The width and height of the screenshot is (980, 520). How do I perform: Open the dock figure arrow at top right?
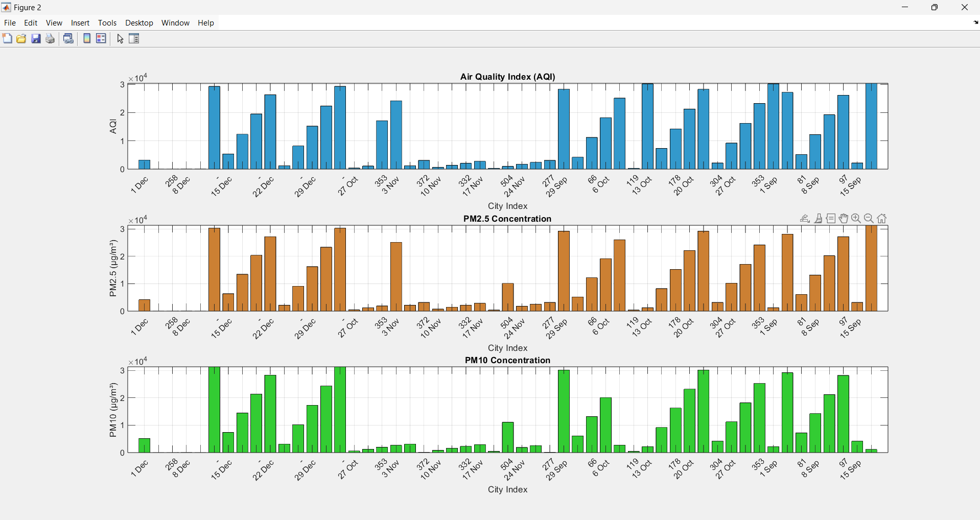[975, 23]
